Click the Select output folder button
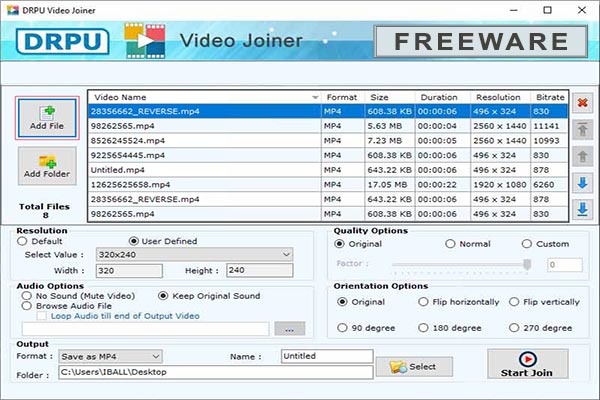The image size is (600, 400). (414, 367)
